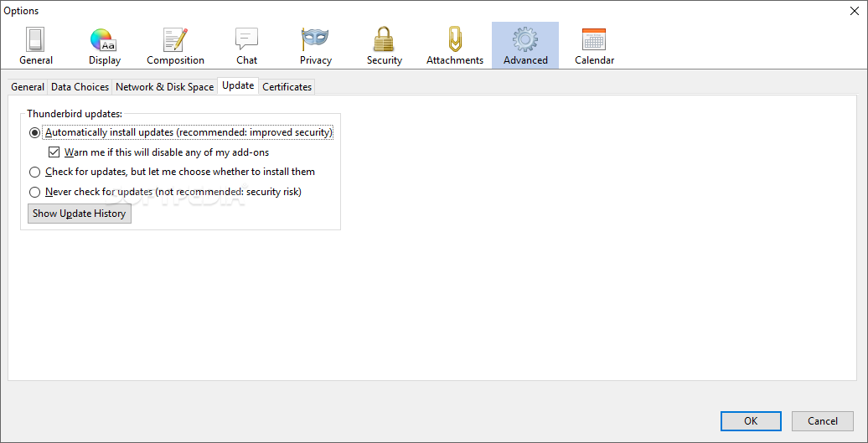Switch to Network & Disk Space tab

pos(165,87)
